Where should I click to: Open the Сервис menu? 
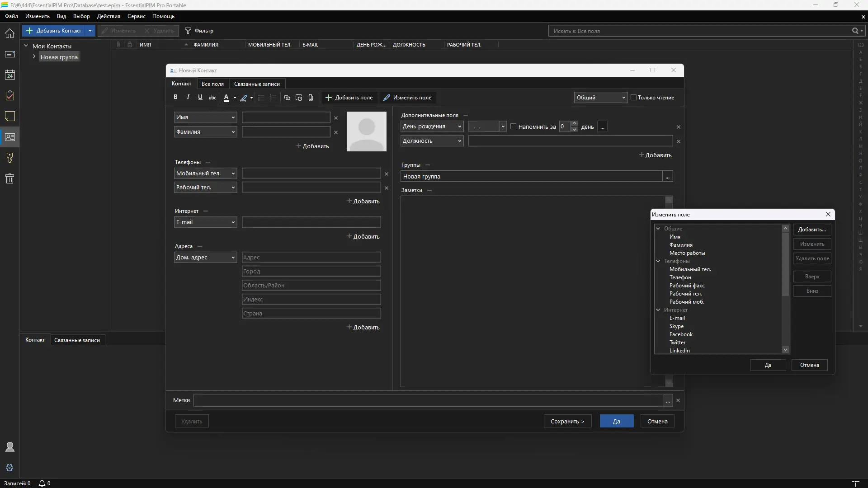click(136, 16)
